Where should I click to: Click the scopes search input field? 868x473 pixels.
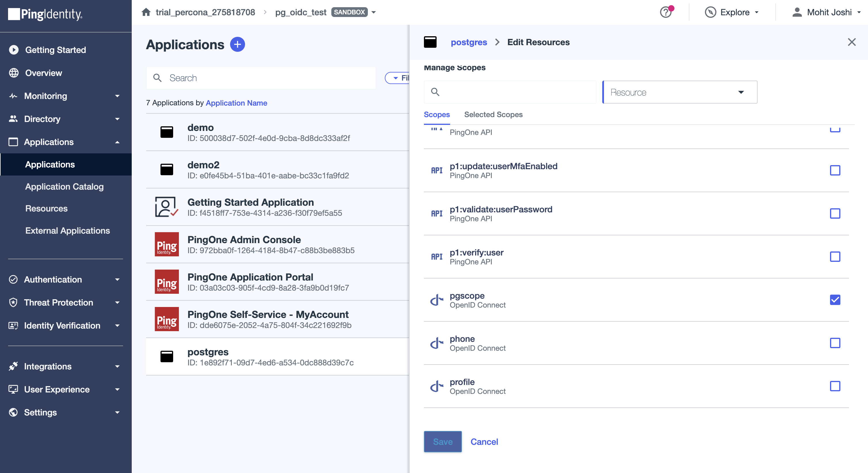(x=516, y=92)
